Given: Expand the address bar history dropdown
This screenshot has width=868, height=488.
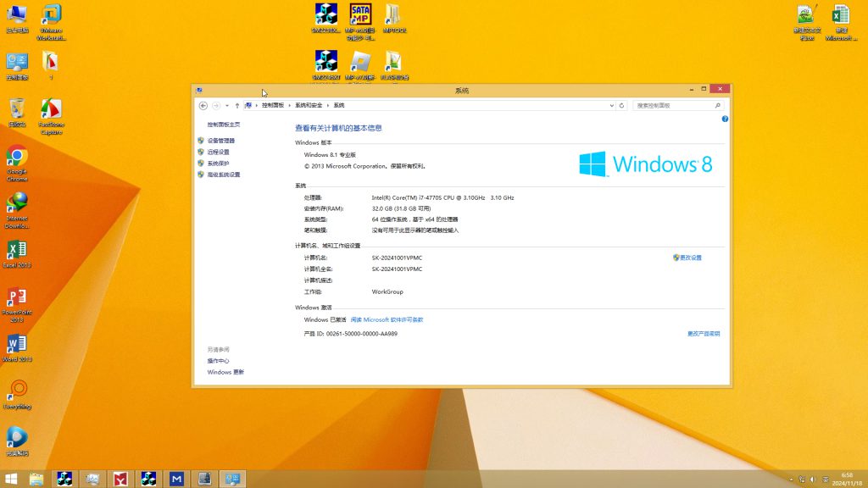Looking at the screenshot, I should click(611, 106).
